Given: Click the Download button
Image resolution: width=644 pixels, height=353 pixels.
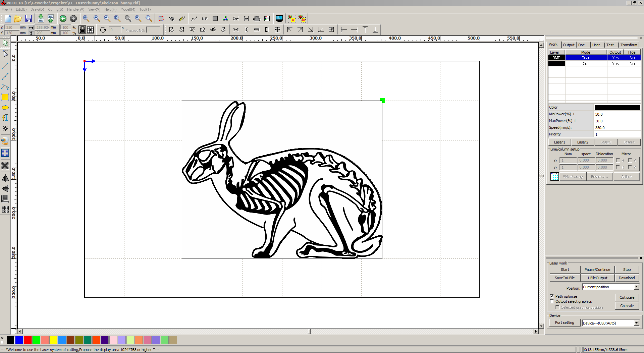Looking at the screenshot, I should (627, 278).
